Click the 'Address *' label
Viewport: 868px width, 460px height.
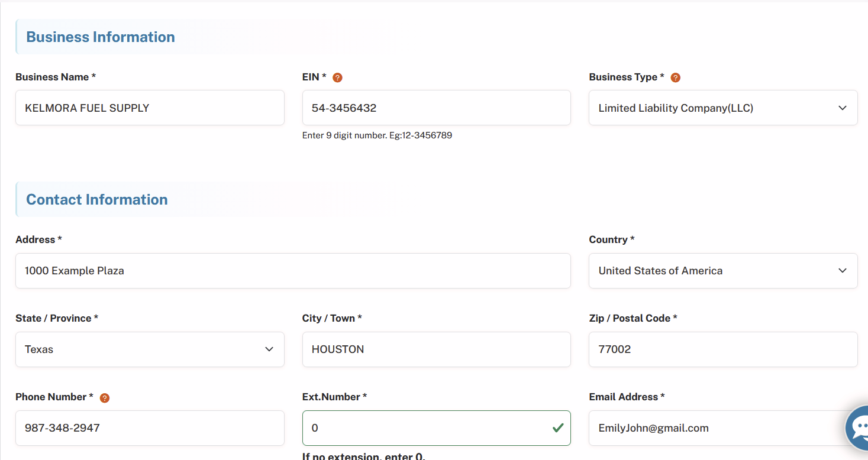pyautogui.click(x=38, y=239)
